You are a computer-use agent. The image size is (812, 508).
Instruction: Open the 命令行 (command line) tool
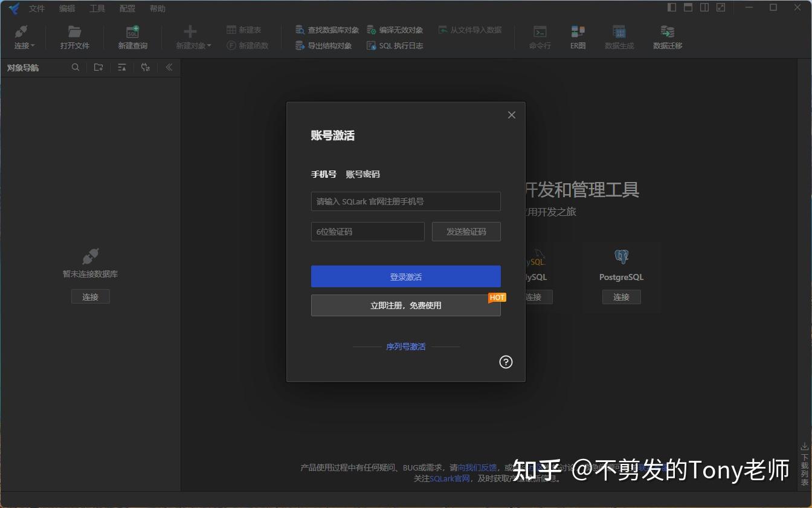tap(540, 36)
